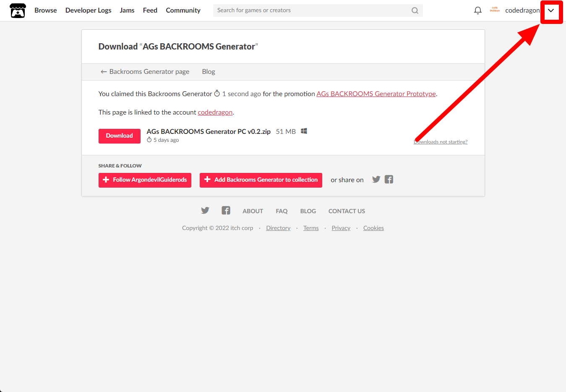Open footer FAQ link
Screen dimensions: 566x392
(x=282, y=211)
